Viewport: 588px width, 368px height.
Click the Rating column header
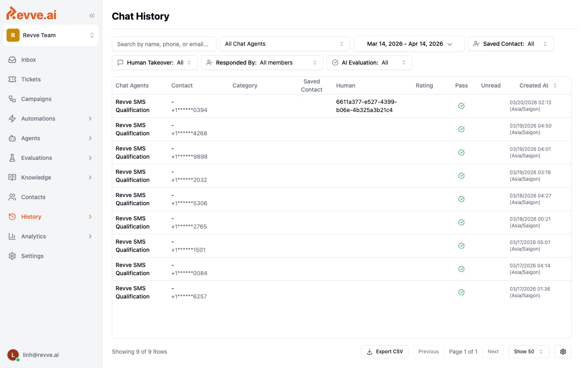424,85
